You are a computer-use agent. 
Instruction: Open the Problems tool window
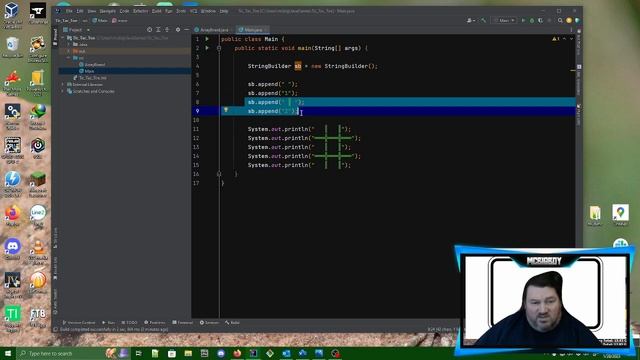155,322
